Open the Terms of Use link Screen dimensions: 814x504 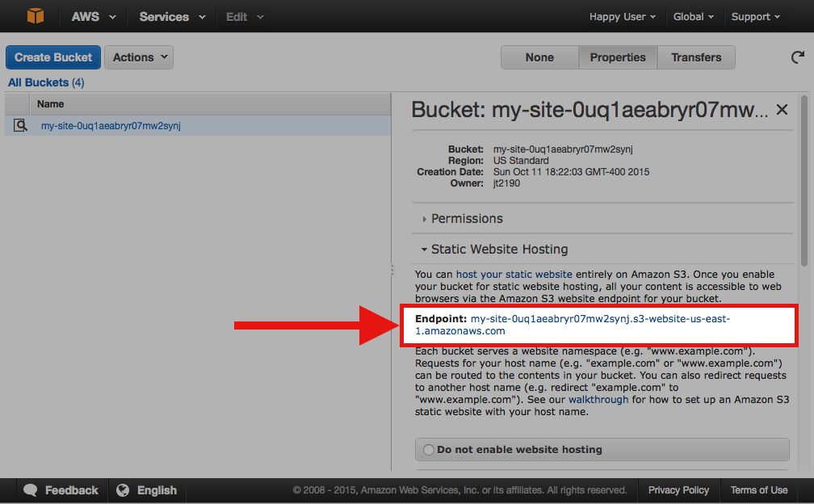[x=759, y=490]
